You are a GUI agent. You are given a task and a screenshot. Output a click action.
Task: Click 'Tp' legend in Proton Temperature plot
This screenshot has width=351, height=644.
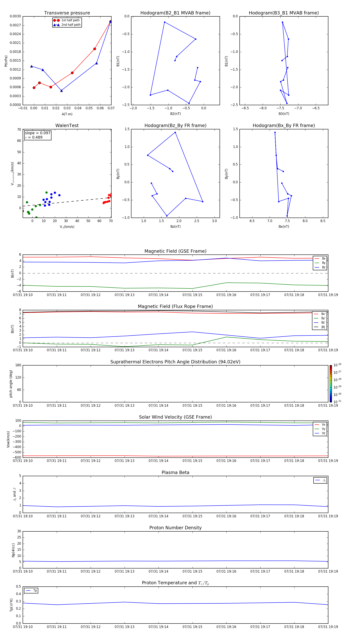click(31, 591)
